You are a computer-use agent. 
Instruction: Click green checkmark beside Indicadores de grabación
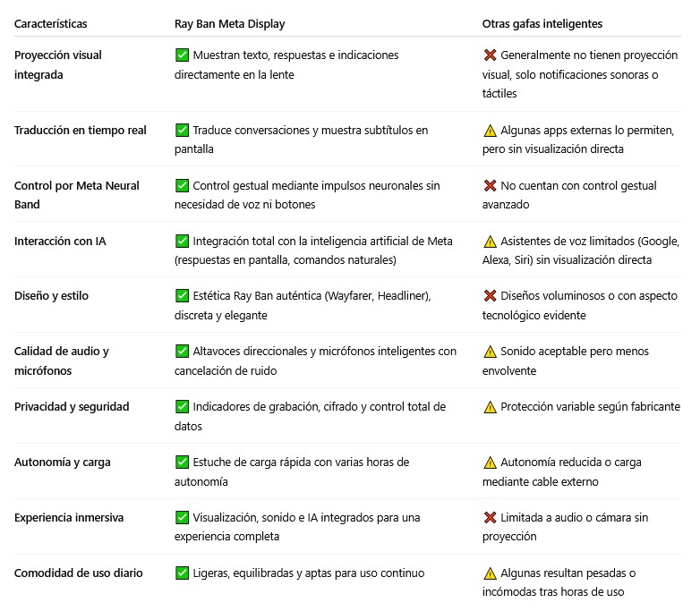182,407
